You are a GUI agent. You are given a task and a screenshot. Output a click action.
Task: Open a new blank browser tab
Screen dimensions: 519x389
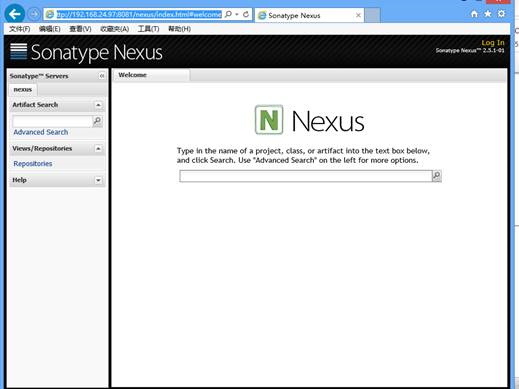tap(372, 15)
